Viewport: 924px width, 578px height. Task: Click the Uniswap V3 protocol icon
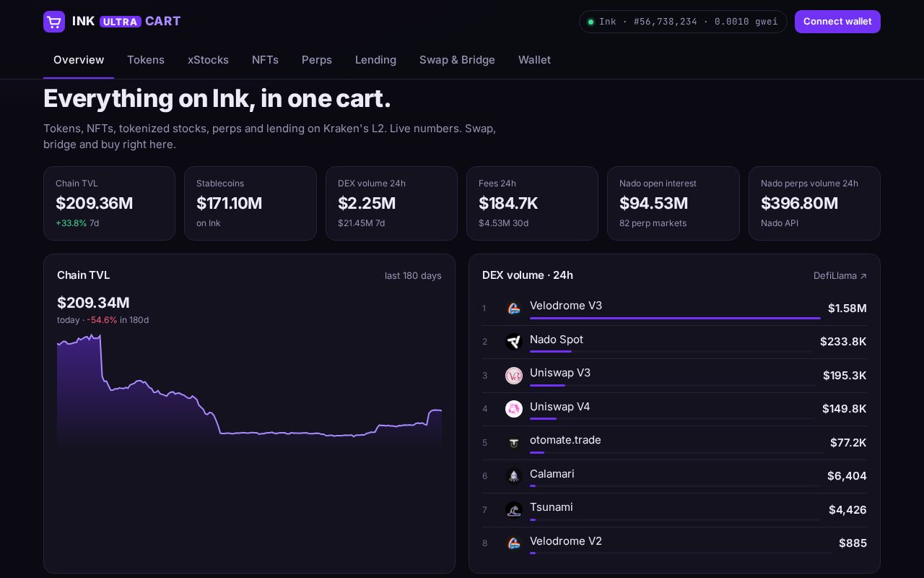[514, 376]
